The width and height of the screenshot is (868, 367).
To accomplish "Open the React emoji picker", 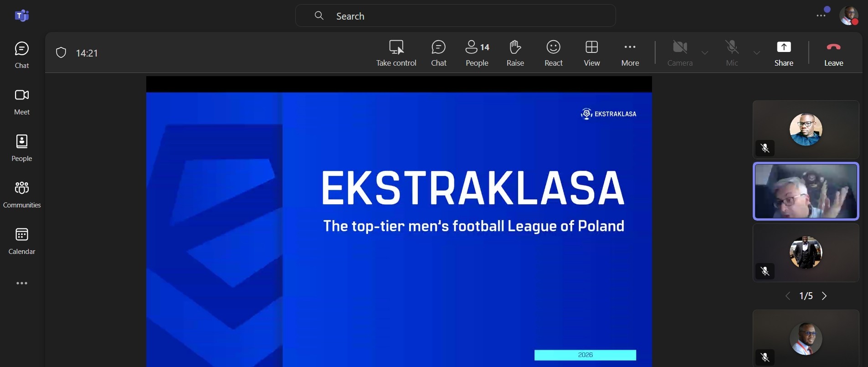I will coord(553,53).
